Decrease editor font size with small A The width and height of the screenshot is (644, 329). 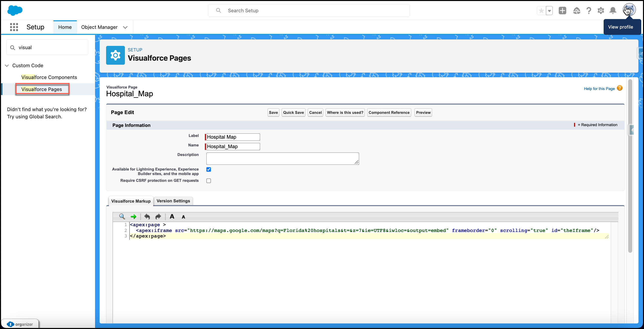point(183,217)
